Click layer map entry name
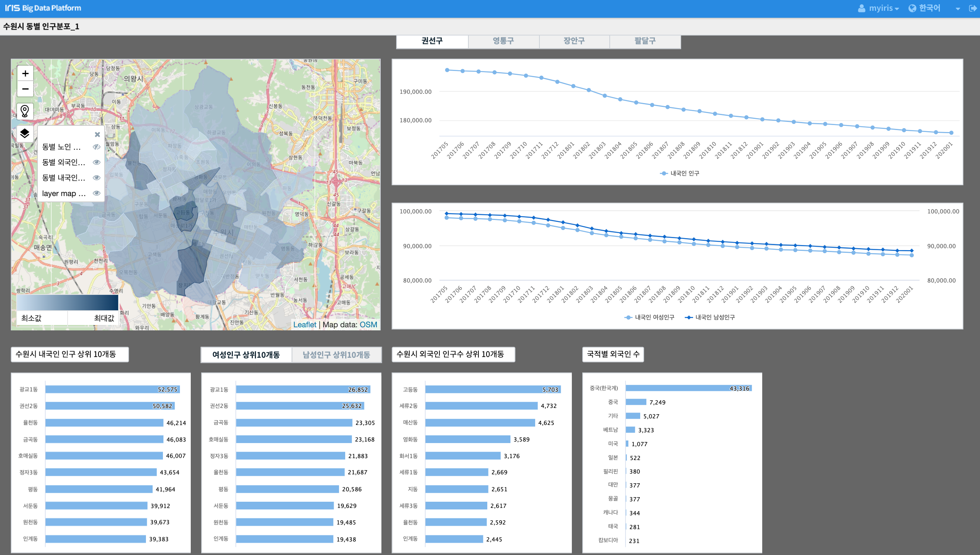 [64, 193]
